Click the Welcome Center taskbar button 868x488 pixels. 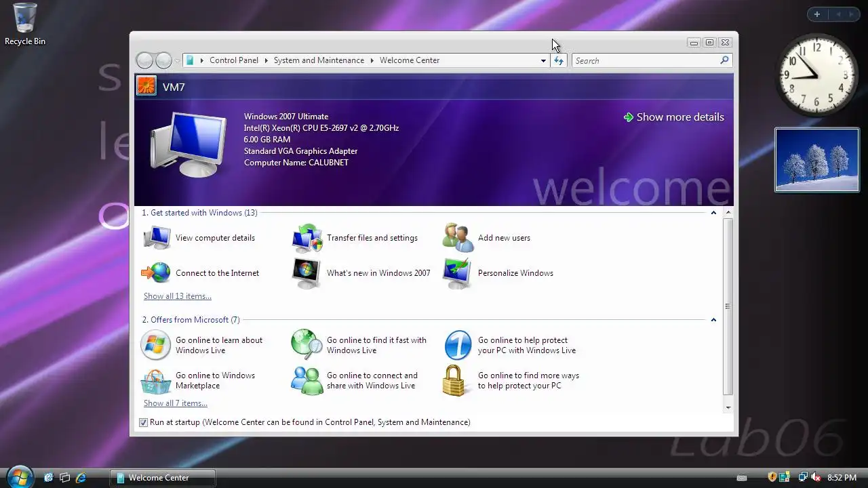[x=163, y=478]
